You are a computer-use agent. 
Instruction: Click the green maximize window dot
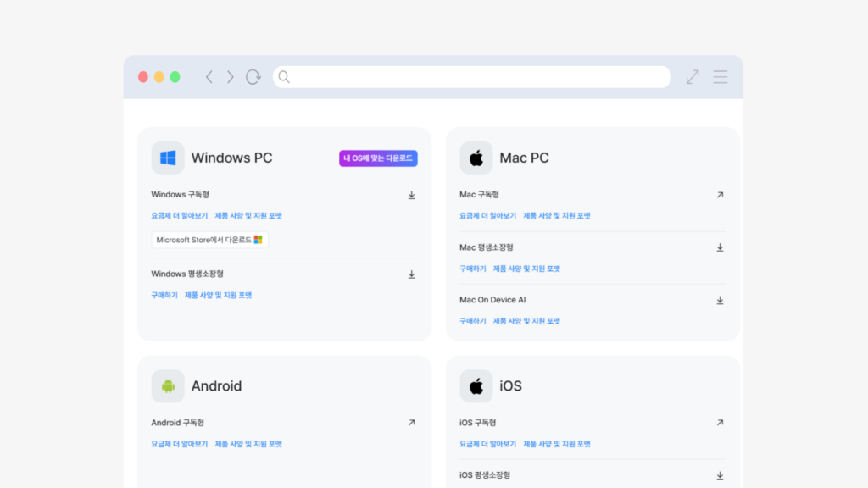point(175,77)
